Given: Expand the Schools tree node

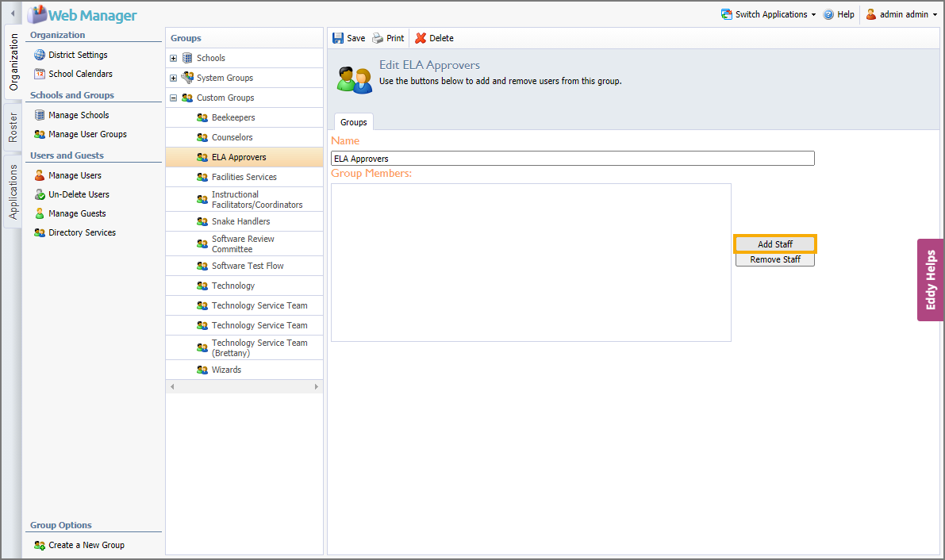Looking at the screenshot, I should point(174,59).
